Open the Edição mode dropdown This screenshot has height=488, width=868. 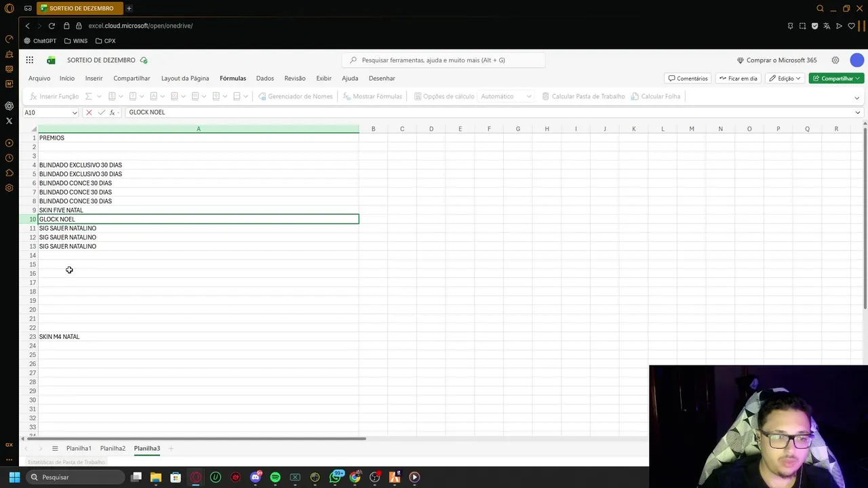[x=785, y=79]
